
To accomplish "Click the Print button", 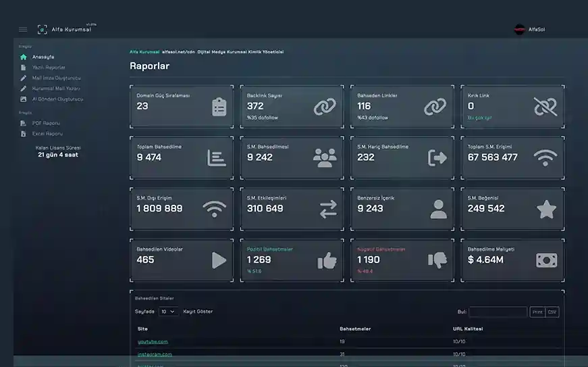I will 537,312.
